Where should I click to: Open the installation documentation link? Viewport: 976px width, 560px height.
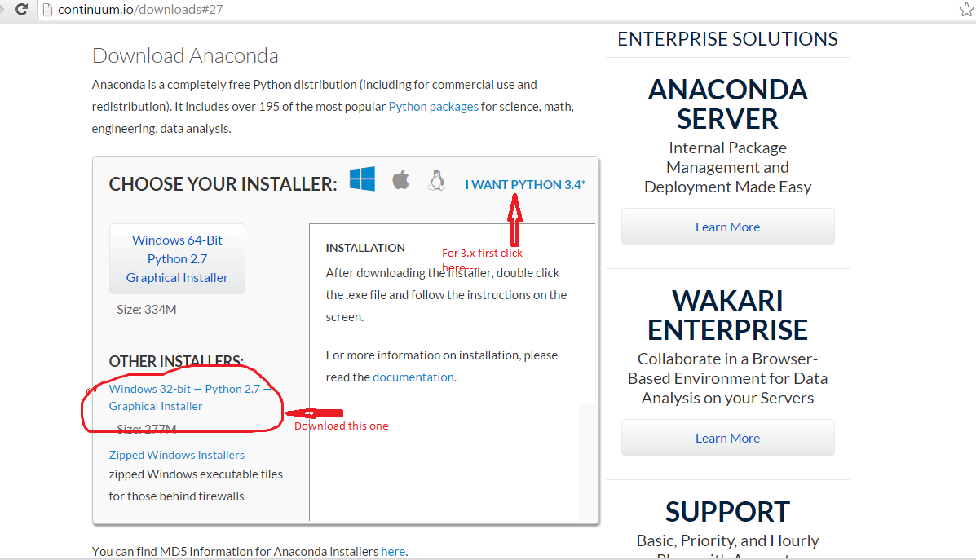pyautogui.click(x=413, y=377)
